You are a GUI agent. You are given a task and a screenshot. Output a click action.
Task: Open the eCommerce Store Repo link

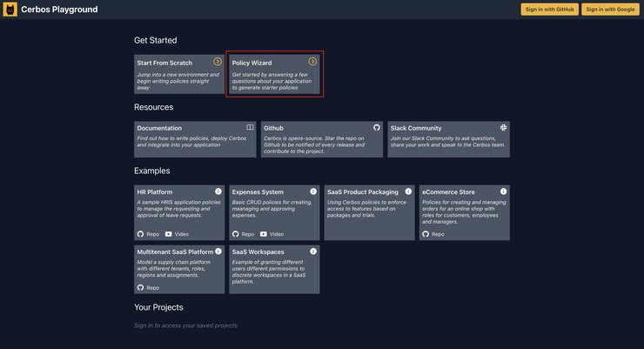pyautogui.click(x=433, y=234)
